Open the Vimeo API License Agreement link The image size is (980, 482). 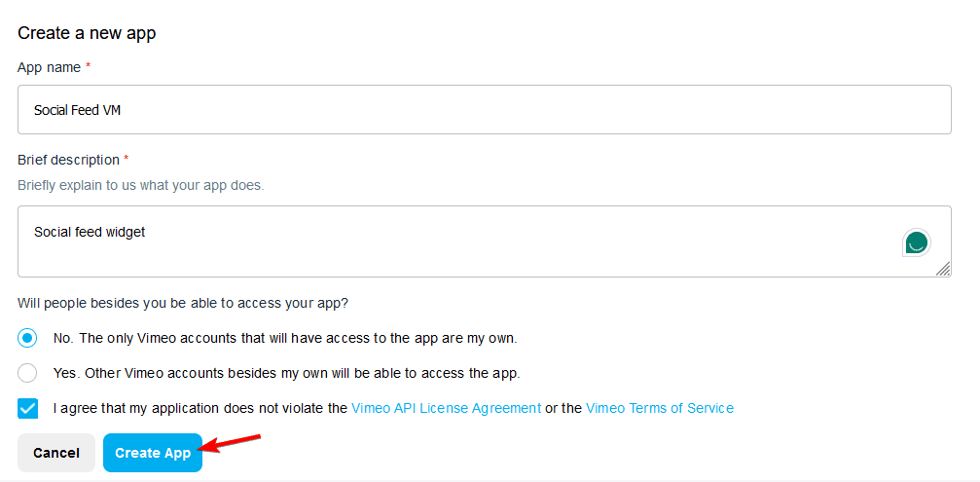click(x=446, y=408)
